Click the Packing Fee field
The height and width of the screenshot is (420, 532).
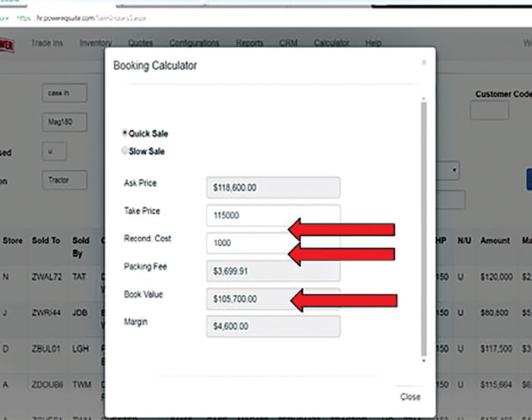click(273, 271)
